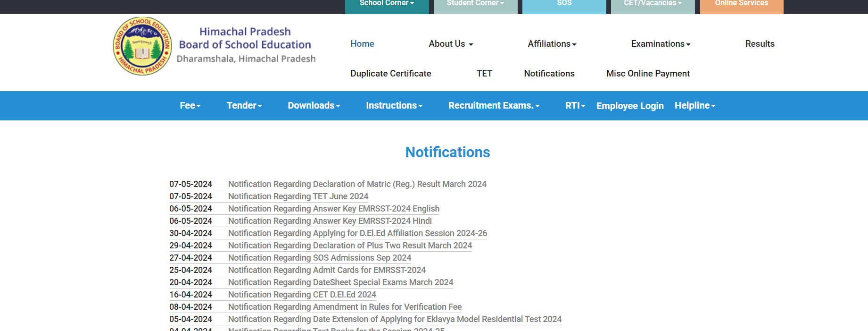Open Notification Regarding TET June 2024

pyautogui.click(x=298, y=196)
